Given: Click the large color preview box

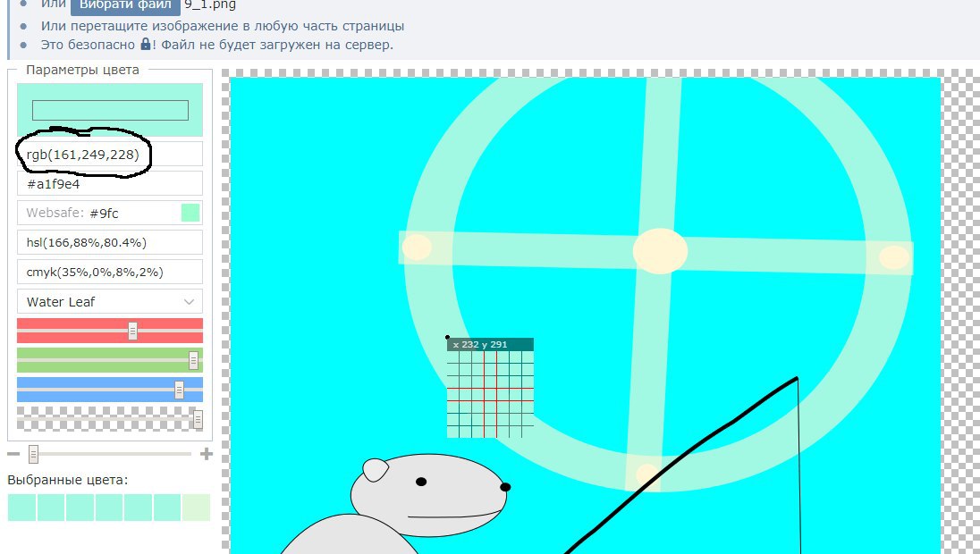Looking at the screenshot, I should point(110,110).
